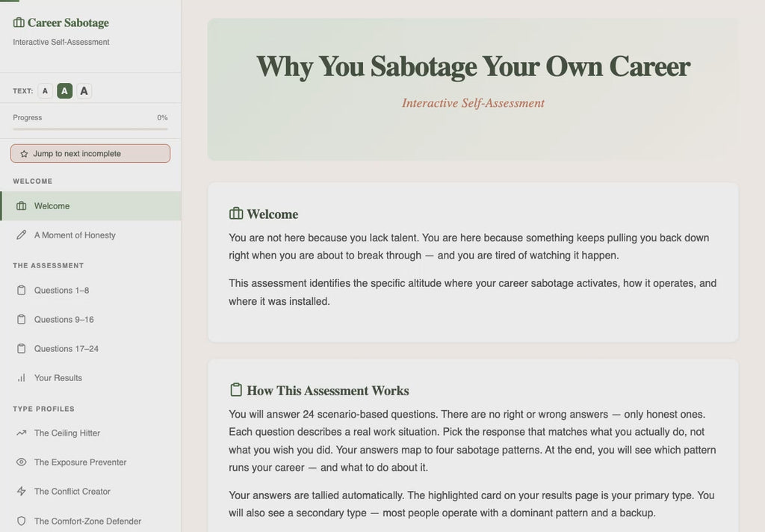Click the assessment progress bar
This screenshot has width=765, height=532.
tap(90, 129)
